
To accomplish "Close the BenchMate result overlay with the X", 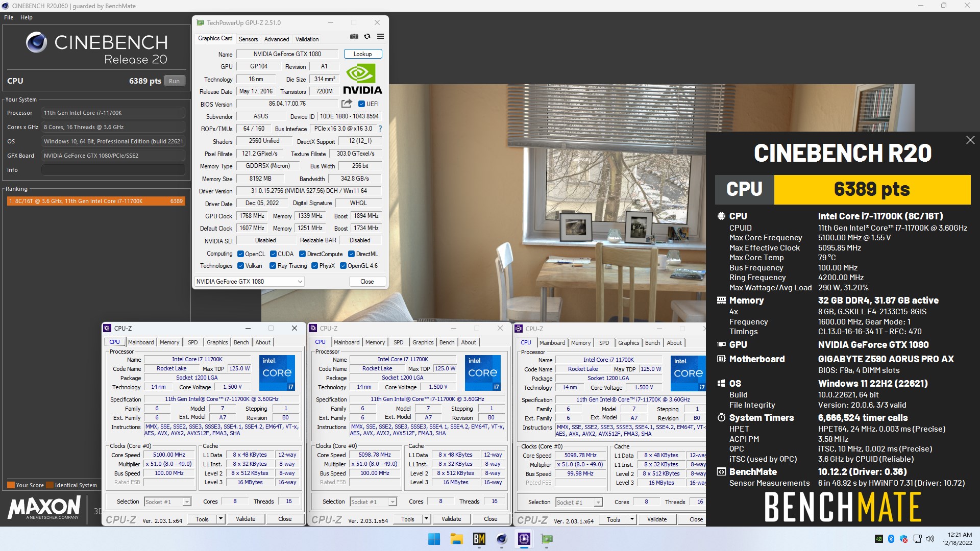I will [x=970, y=140].
